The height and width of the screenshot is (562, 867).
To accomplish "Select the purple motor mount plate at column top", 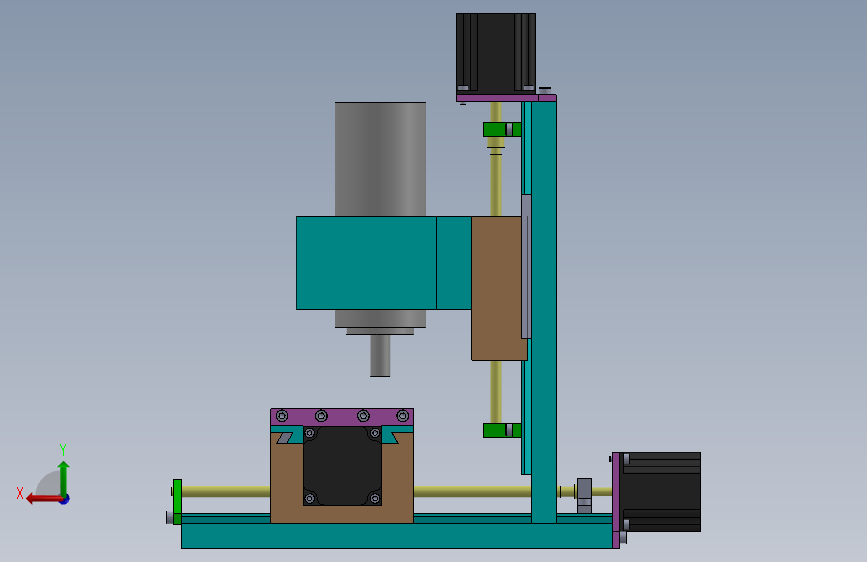I will pos(506,98).
